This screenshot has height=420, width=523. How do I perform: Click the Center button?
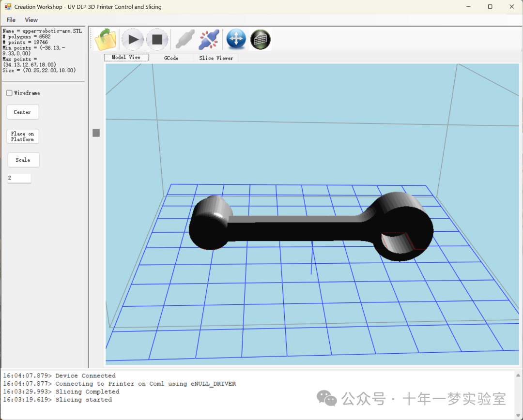pyautogui.click(x=23, y=112)
